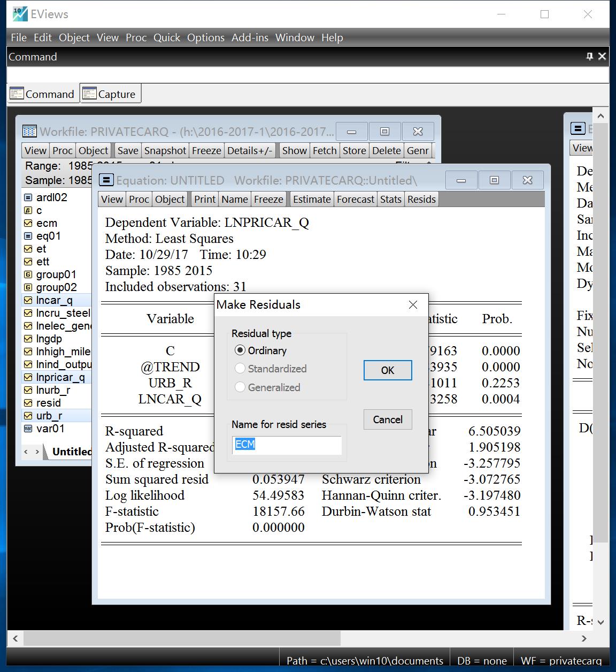Click Freeze in the Equation toolbar
The height and width of the screenshot is (672, 616).
[268, 199]
